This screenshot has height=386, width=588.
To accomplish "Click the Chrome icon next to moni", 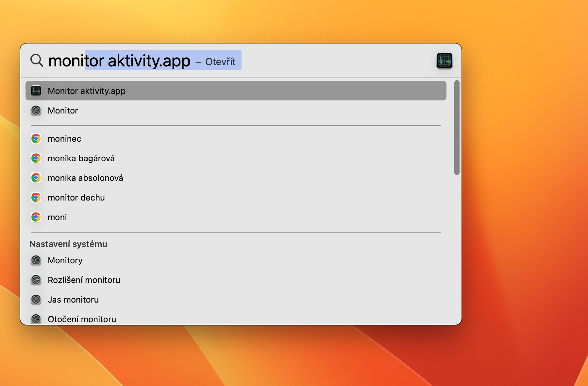I will tap(36, 217).
